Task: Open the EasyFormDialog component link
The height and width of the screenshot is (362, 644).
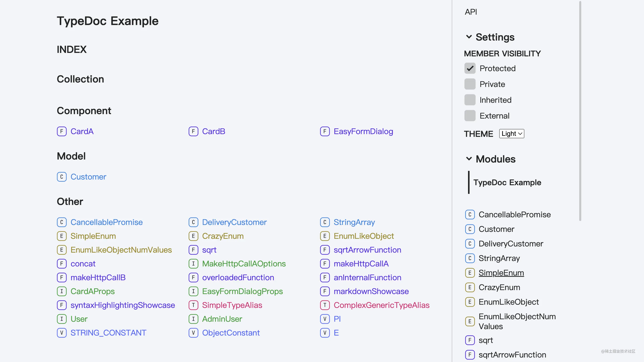Action: [x=363, y=131]
